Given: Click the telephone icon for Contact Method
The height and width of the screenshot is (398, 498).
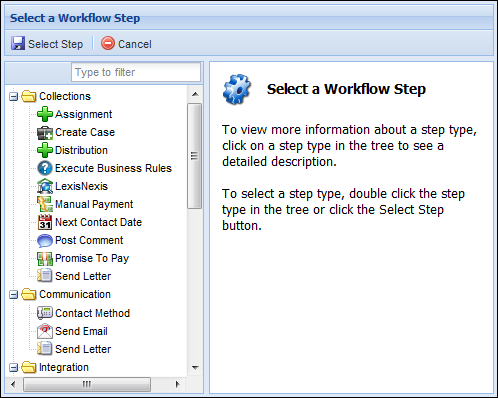Looking at the screenshot, I should [45, 313].
